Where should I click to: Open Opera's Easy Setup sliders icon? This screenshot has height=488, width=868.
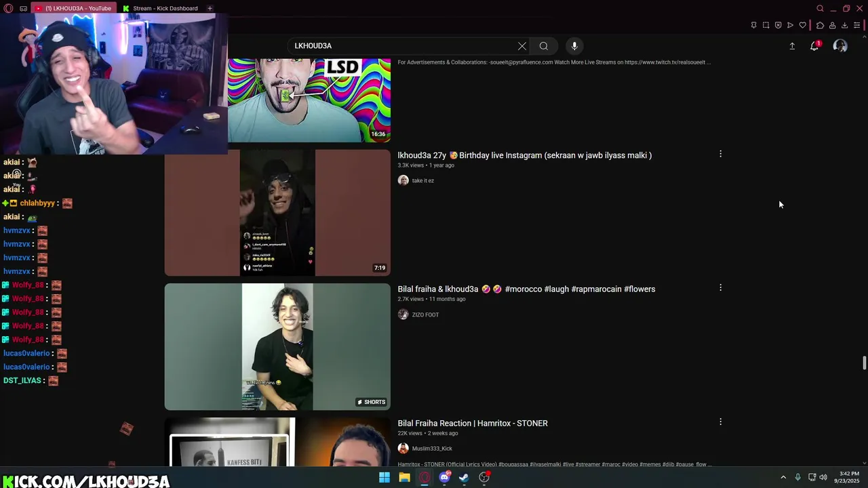tap(856, 25)
